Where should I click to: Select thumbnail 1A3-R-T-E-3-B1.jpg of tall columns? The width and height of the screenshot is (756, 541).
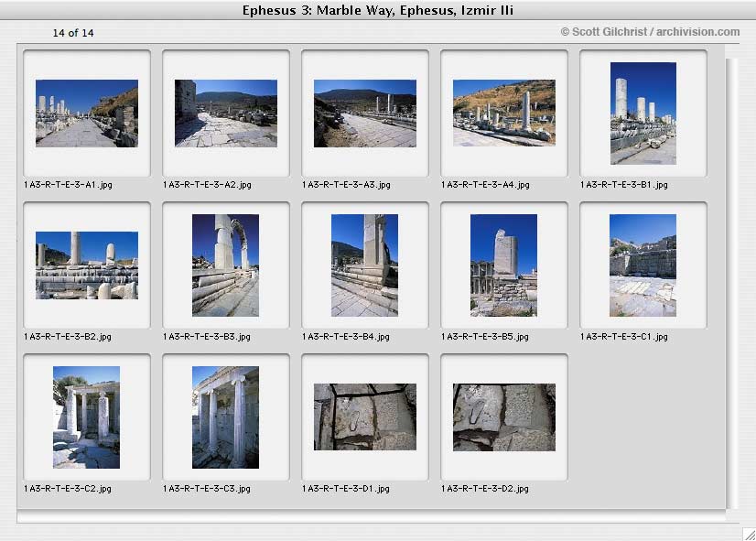click(643, 114)
